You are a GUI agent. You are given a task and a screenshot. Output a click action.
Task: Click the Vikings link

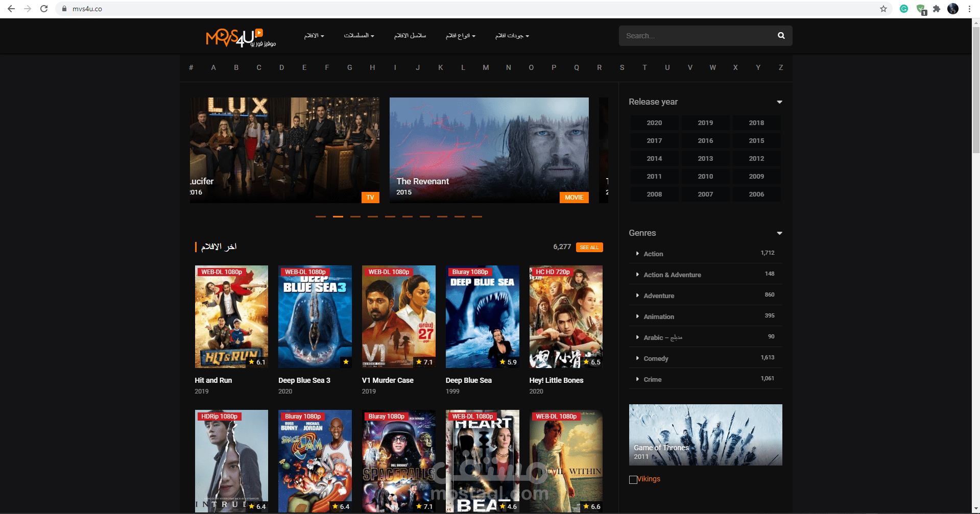[x=649, y=479]
